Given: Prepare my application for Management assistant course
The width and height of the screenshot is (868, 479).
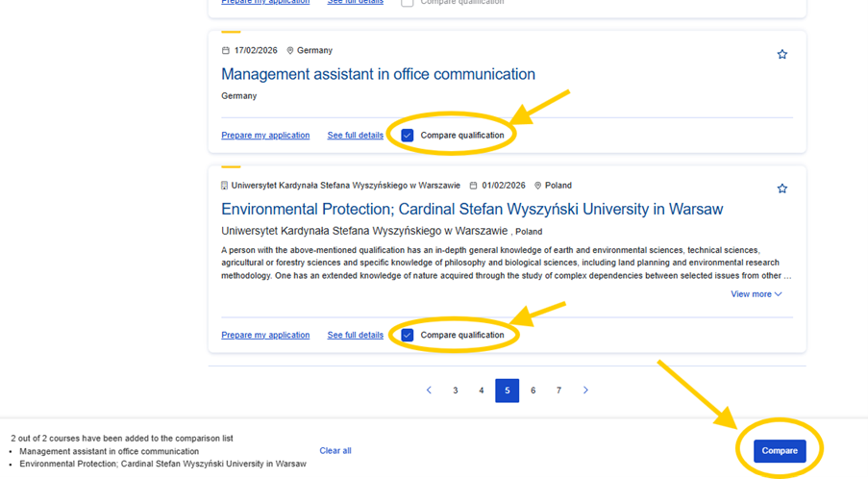Looking at the screenshot, I should (265, 136).
